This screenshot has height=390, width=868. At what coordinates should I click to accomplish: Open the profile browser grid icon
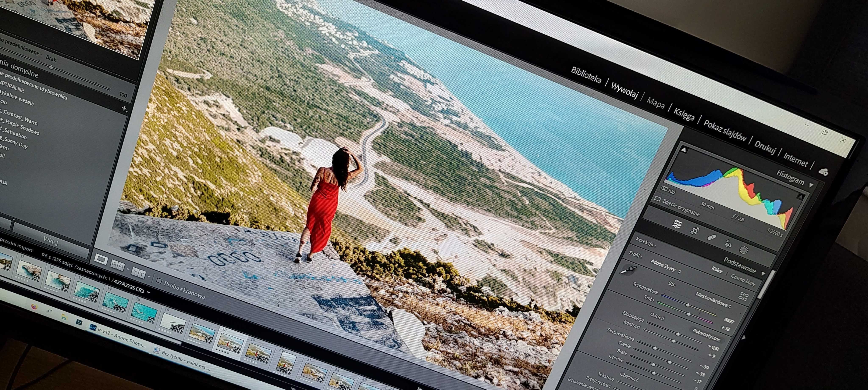pos(743,296)
